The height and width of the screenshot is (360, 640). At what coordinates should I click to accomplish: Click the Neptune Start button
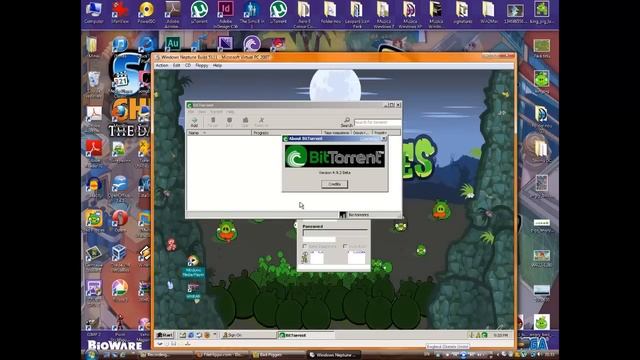(x=165, y=335)
